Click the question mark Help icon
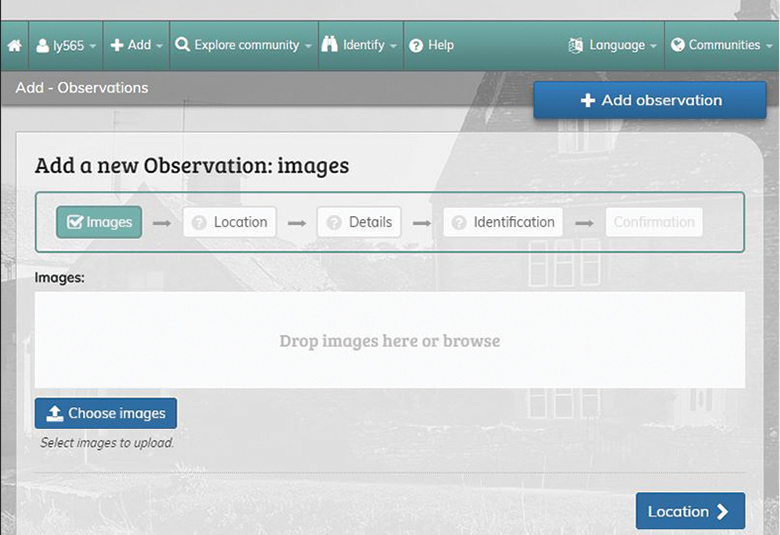780x535 pixels. tap(416, 45)
